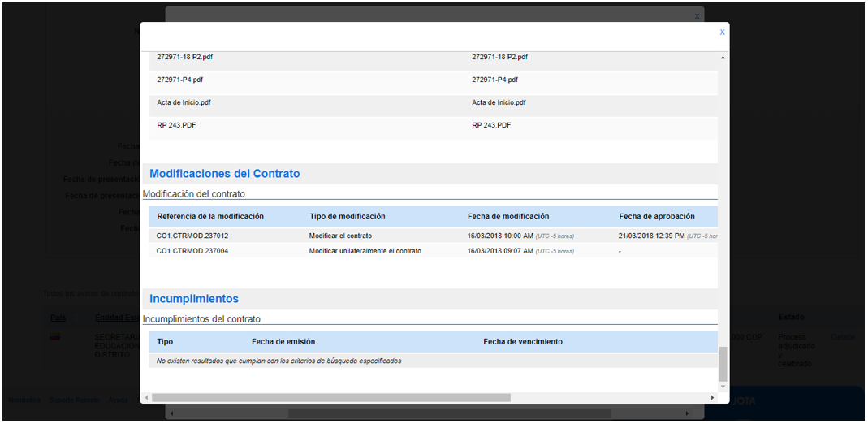The image size is (868, 424).
Task: Close the contract detail modal with X
Action: click(722, 32)
